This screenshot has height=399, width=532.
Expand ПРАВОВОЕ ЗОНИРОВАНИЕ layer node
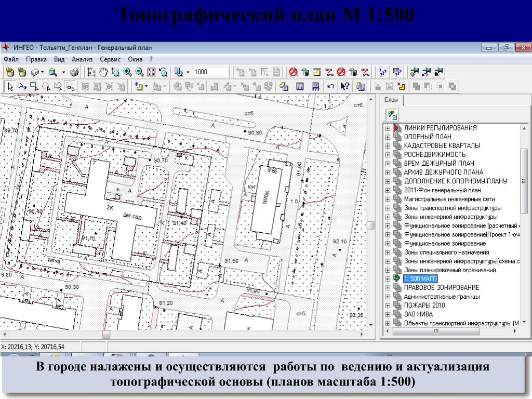pos(388,288)
